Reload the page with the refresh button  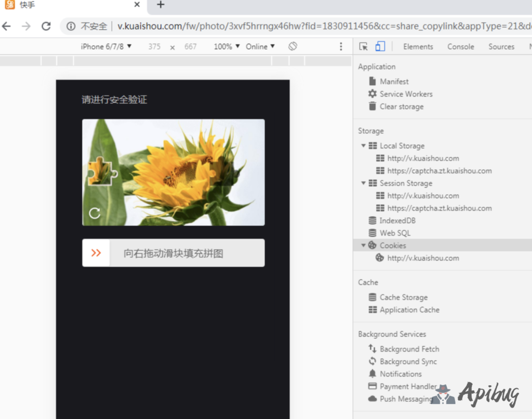tap(46, 26)
